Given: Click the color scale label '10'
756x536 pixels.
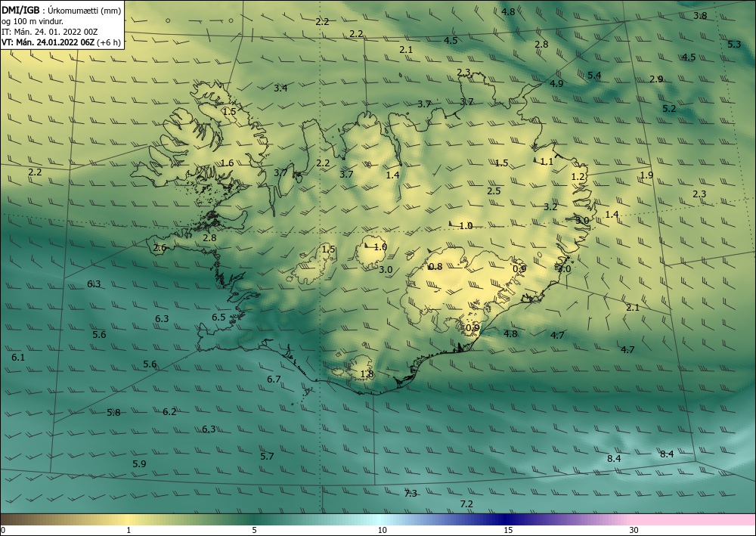Looking at the screenshot, I should (x=382, y=530).
